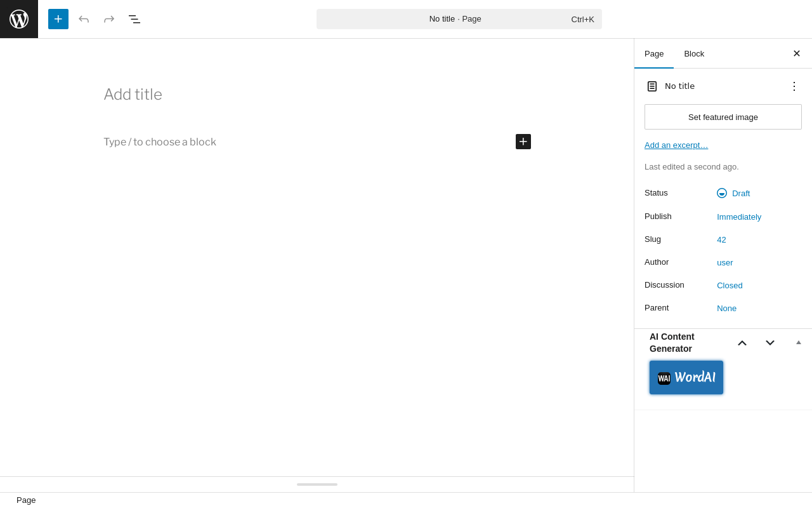Switch to the Page settings tab
This screenshot has height=508, width=812.
(x=654, y=53)
